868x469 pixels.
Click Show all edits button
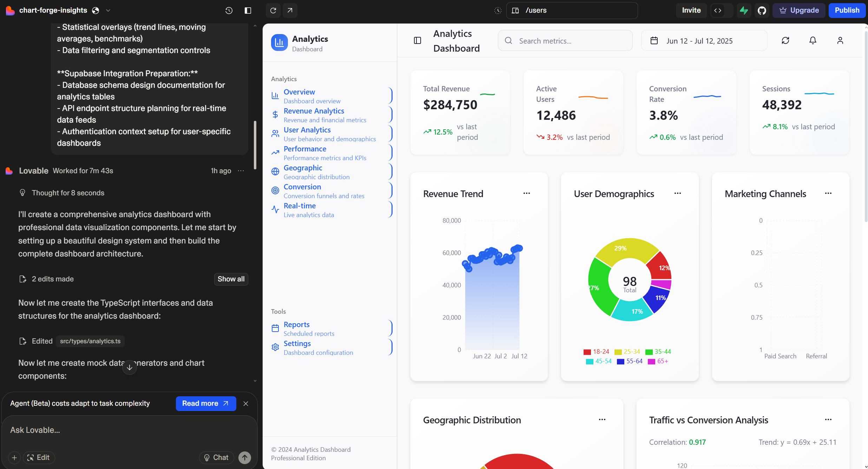click(x=231, y=279)
